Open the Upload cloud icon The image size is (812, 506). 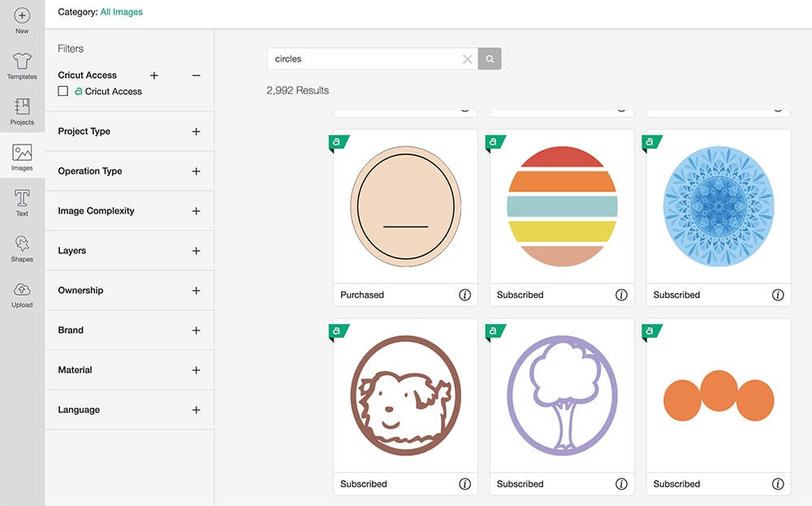click(22, 289)
